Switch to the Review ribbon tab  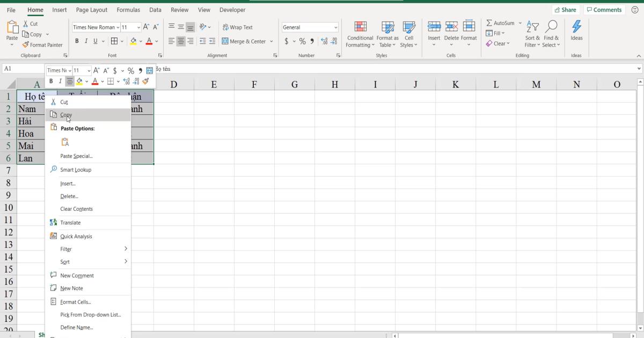click(179, 10)
